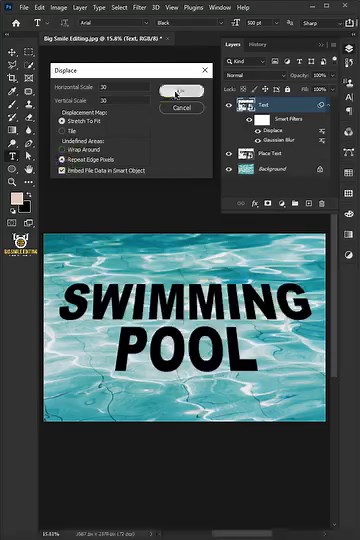Select the Rectangular Marquee tool
This screenshot has height=540, width=360.
29,52
